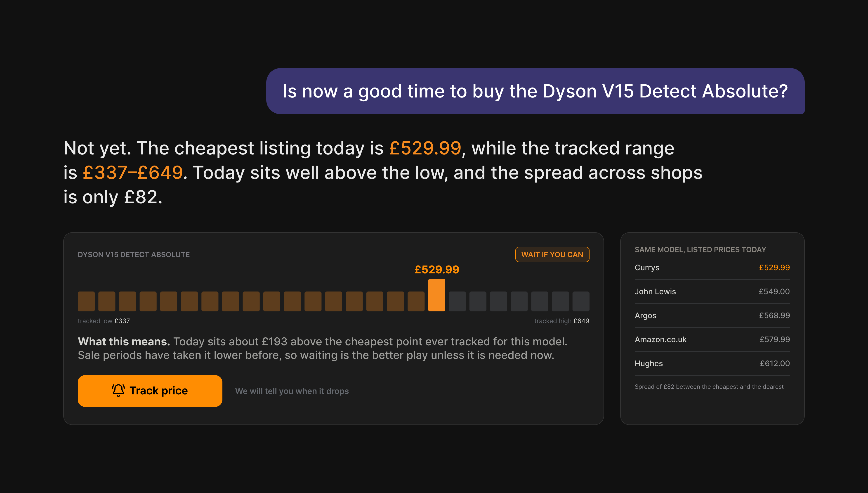Click the John Lewis price £549.00
The height and width of the screenshot is (493, 868).
774,292
